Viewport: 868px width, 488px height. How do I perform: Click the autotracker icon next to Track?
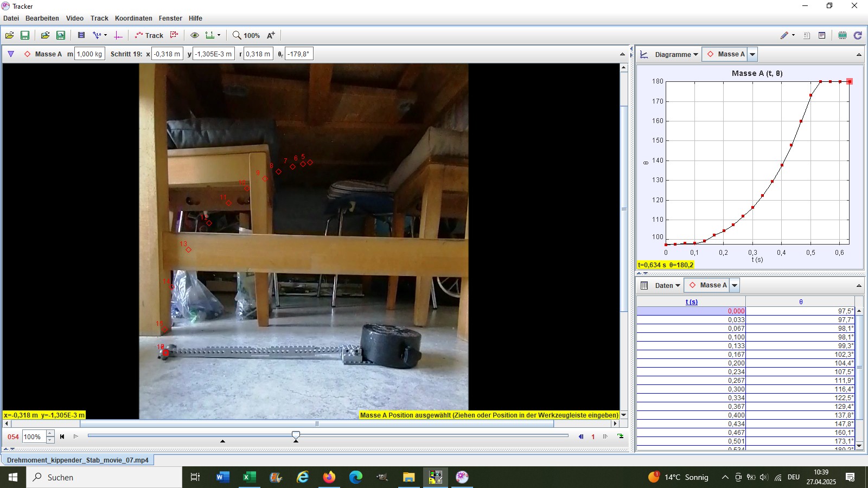[x=174, y=35]
